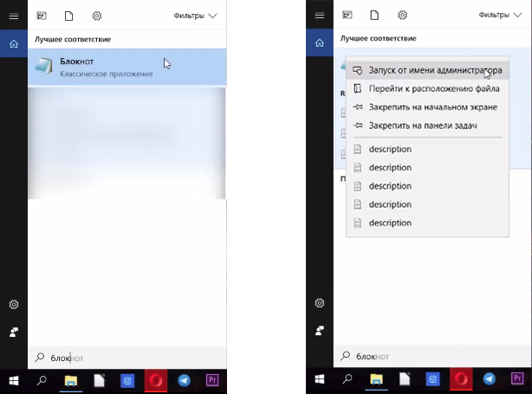Image resolution: width=532 pixels, height=394 pixels.
Task: Open second description recent file
Action: pyautogui.click(x=427, y=167)
